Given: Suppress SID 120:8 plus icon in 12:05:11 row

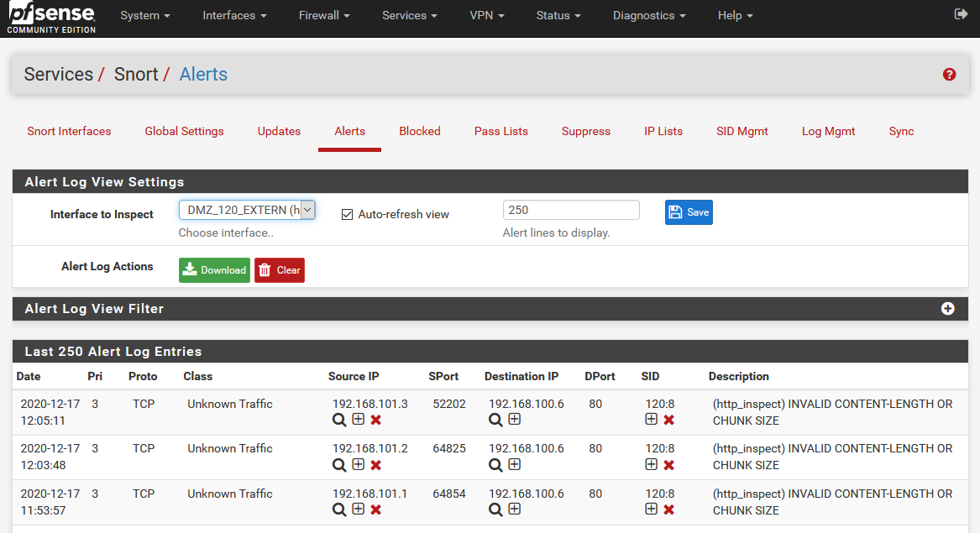Looking at the screenshot, I should pos(652,420).
